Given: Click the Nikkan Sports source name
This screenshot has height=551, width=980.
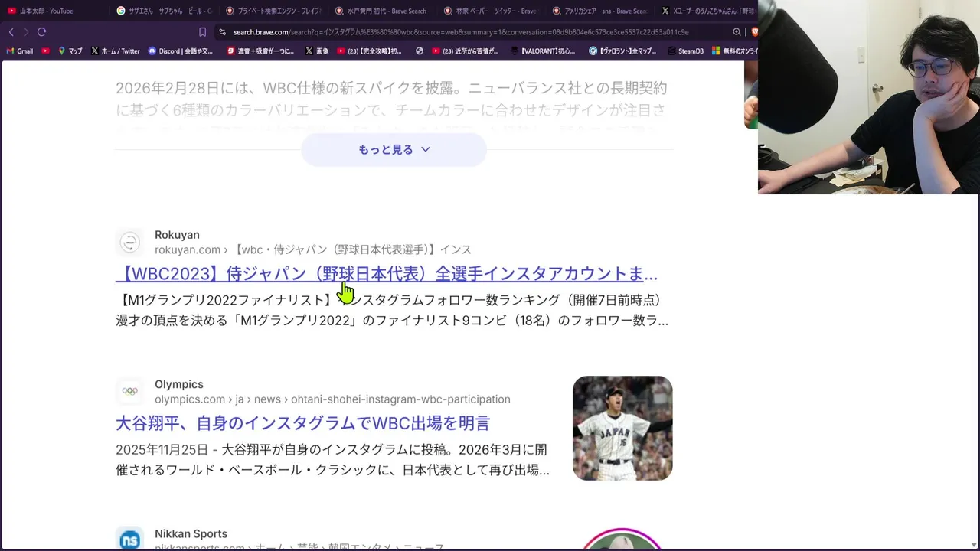Looking at the screenshot, I should pos(191,534).
